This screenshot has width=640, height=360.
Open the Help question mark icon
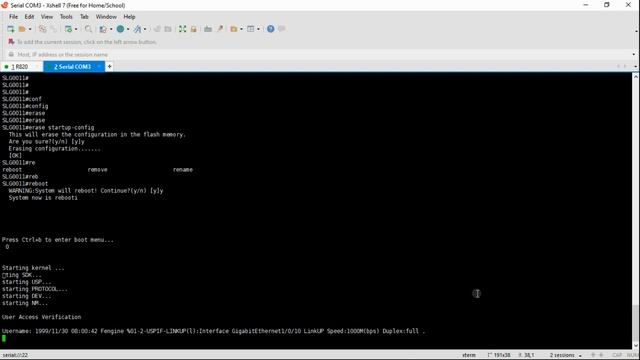pos(270,29)
